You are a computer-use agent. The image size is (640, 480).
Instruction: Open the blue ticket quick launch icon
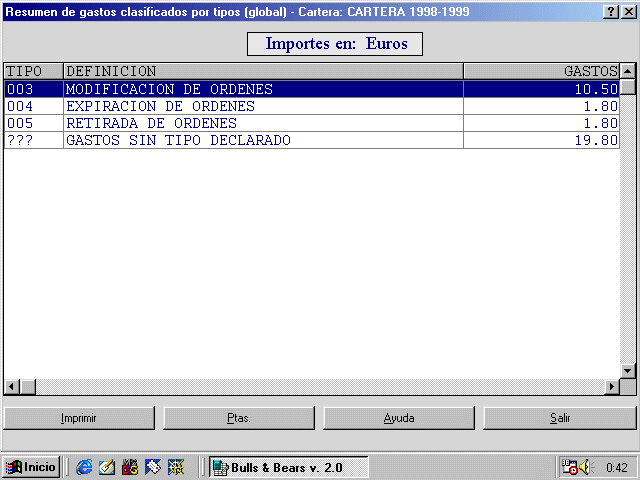pos(153,467)
